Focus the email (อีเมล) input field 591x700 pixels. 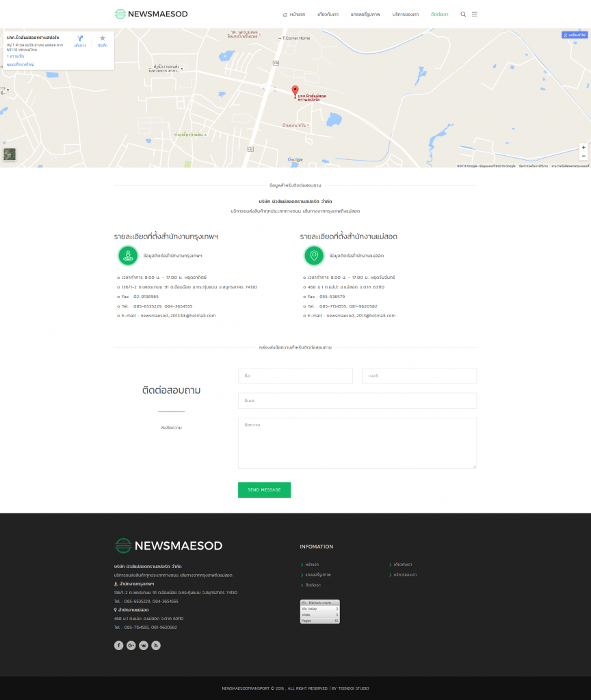357,401
